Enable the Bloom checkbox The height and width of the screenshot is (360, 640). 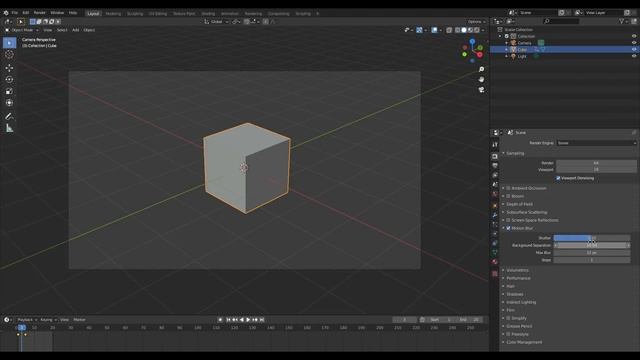tap(508, 196)
